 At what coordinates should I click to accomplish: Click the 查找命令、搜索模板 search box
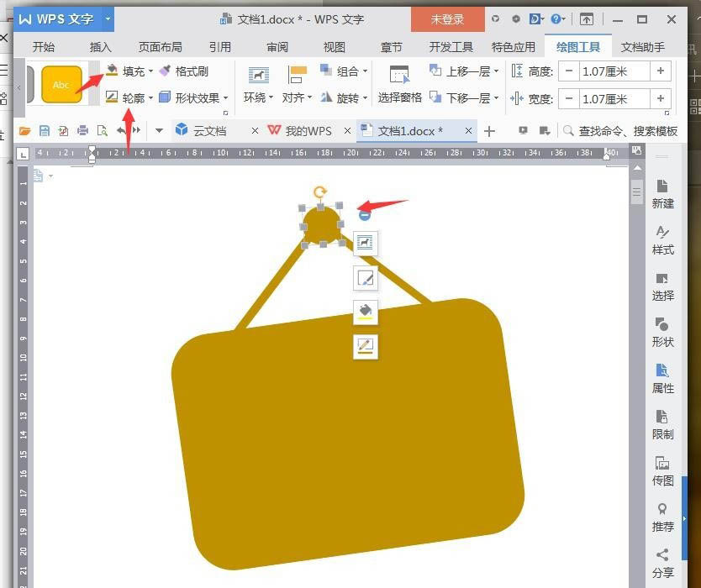(x=620, y=131)
